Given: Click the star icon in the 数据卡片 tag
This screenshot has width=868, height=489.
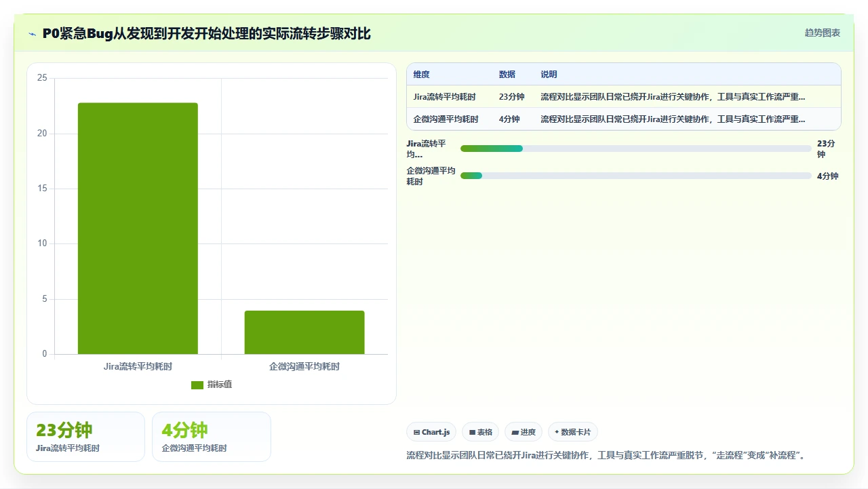Looking at the screenshot, I should pyautogui.click(x=557, y=432).
